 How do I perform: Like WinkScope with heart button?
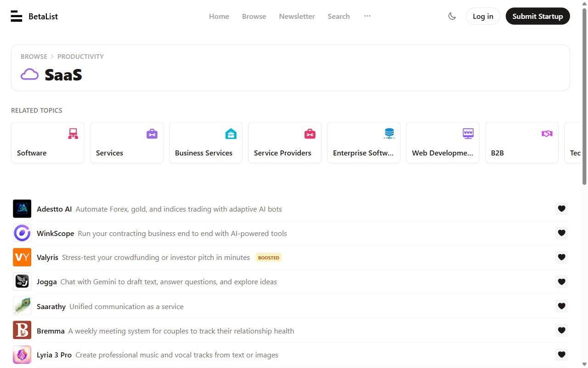561,233
